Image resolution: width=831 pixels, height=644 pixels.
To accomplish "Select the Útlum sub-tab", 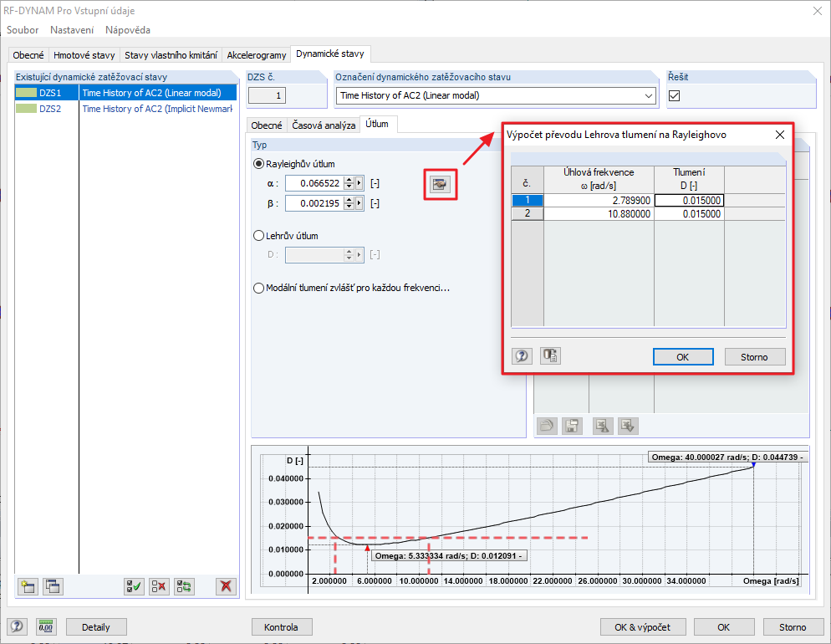I will point(377,124).
